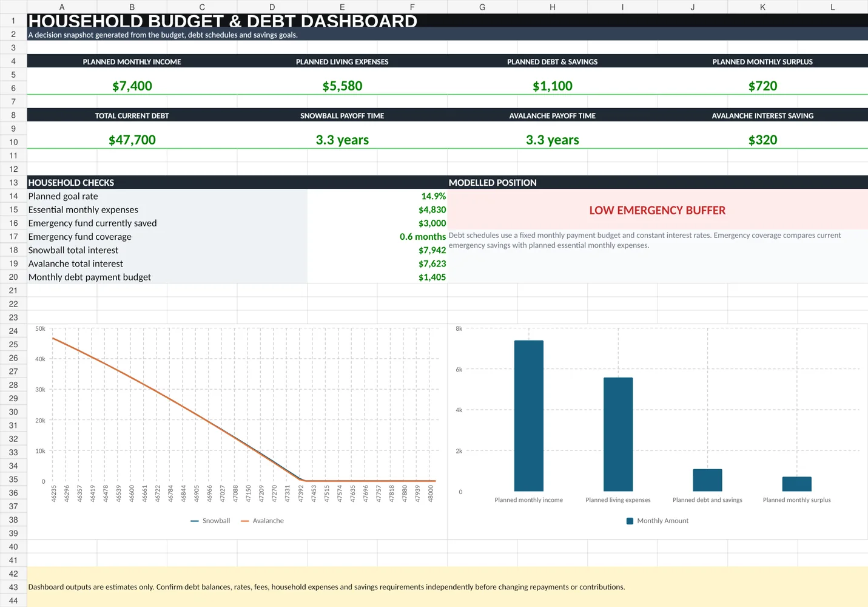
Task: Click the $7,942 snowball interest value
Action: (432, 250)
